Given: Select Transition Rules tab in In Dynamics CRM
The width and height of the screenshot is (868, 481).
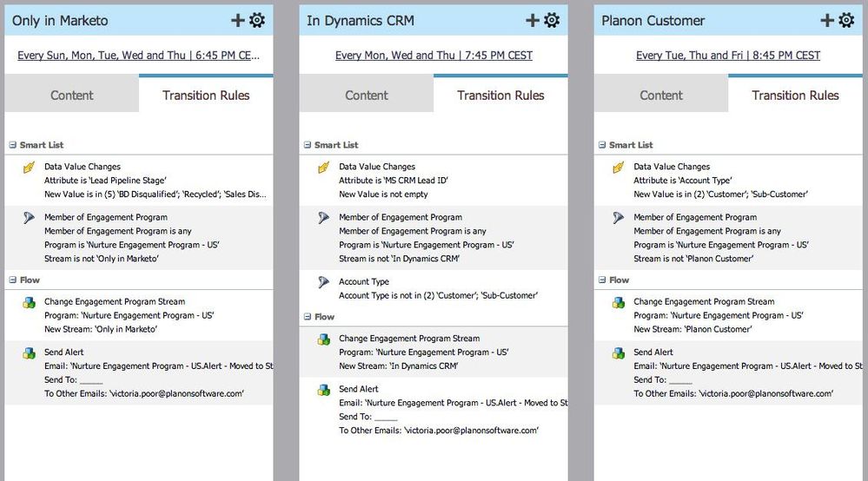Looking at the screenshot, I should point(500,95).
